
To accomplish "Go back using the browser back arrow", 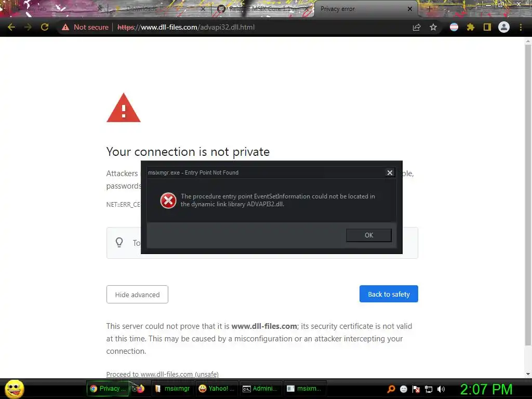I will pos(11,27).
